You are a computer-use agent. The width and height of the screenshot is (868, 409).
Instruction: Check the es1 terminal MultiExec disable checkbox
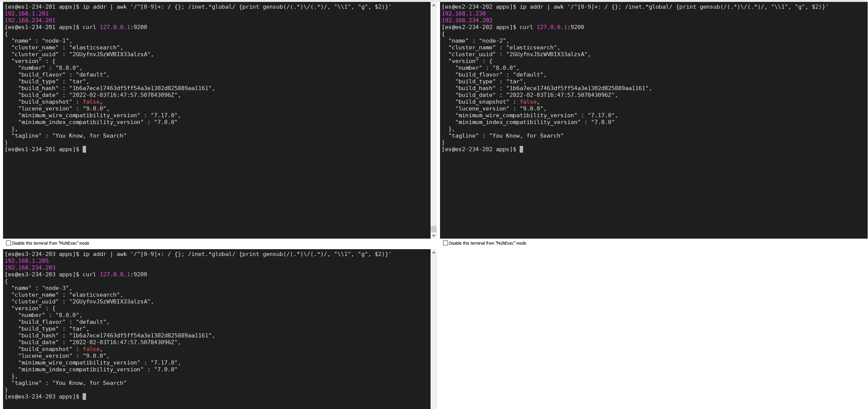click(8, 243)
